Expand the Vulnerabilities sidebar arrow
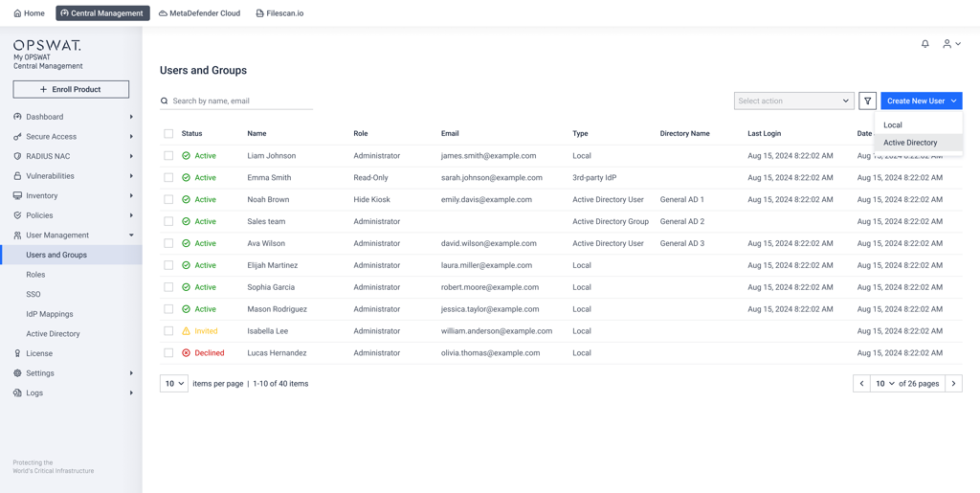The image size is (980, 493). point(131,176)
